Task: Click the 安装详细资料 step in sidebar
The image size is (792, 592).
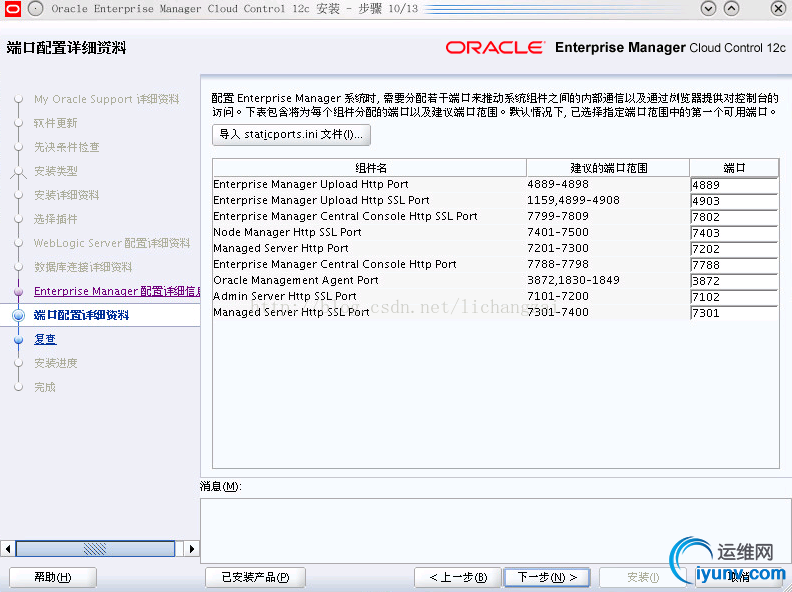Action: point(67,195)
